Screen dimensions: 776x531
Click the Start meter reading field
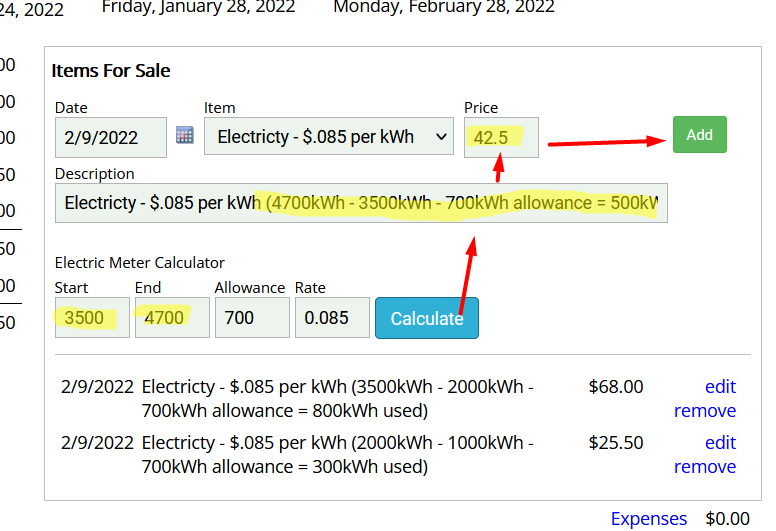[91, 318]
